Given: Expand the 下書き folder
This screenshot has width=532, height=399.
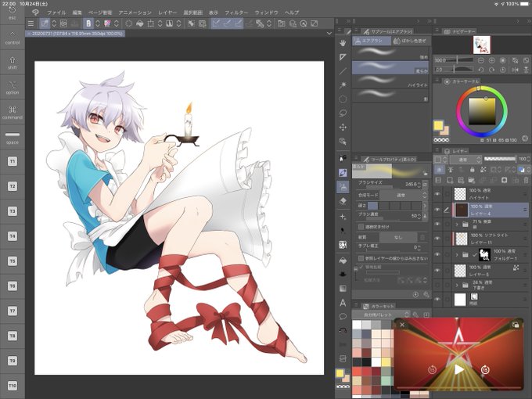Looking at the screenshot, I should (457, 284).
